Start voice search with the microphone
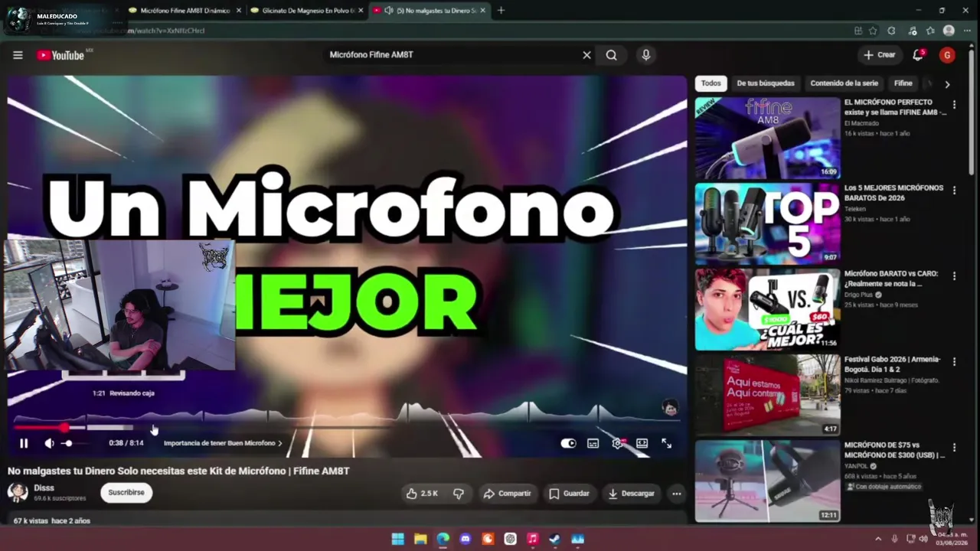 click(645, 55)
